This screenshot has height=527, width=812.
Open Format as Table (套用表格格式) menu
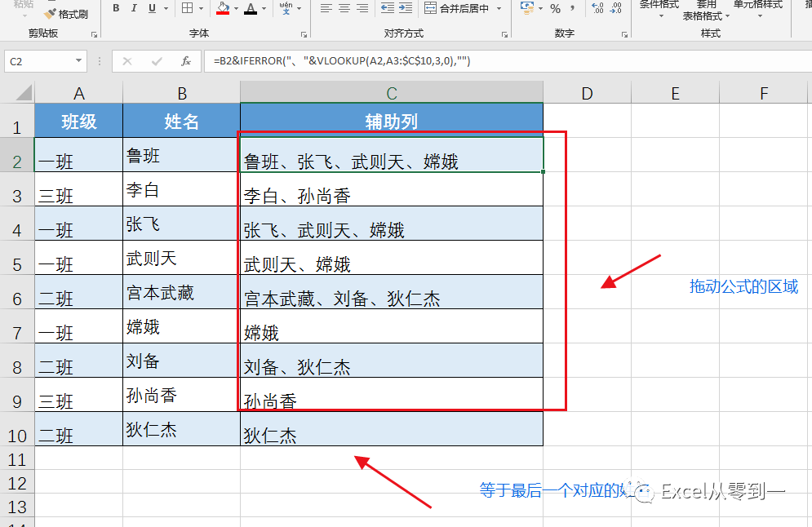tap(706, 11)
